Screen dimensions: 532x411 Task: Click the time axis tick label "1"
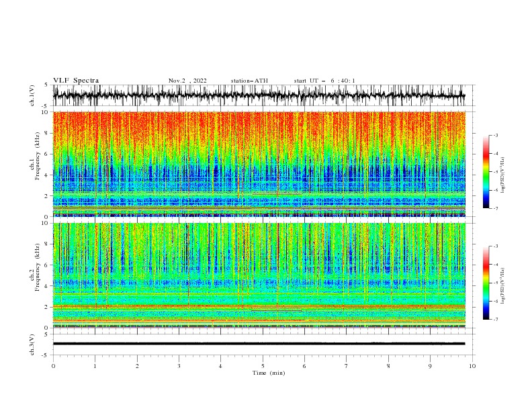click(x=95, y=366)
